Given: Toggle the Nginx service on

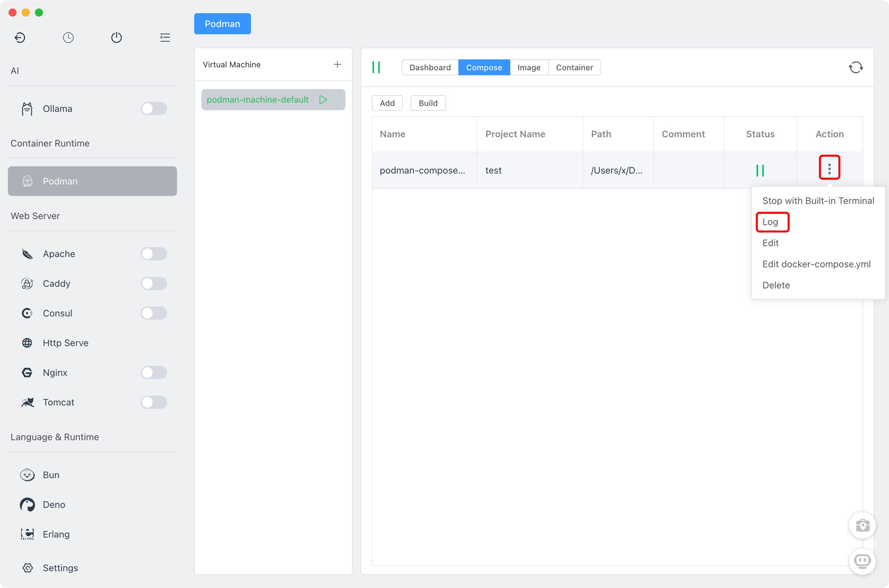Looking at the screenshot, I should (154, 373).
